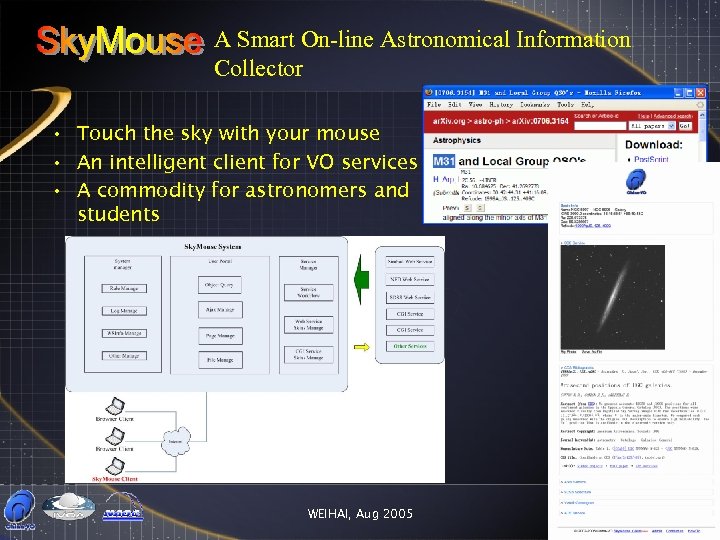Select the Service Workflow box
720x540 pixels.
click(x=309, y=292)
